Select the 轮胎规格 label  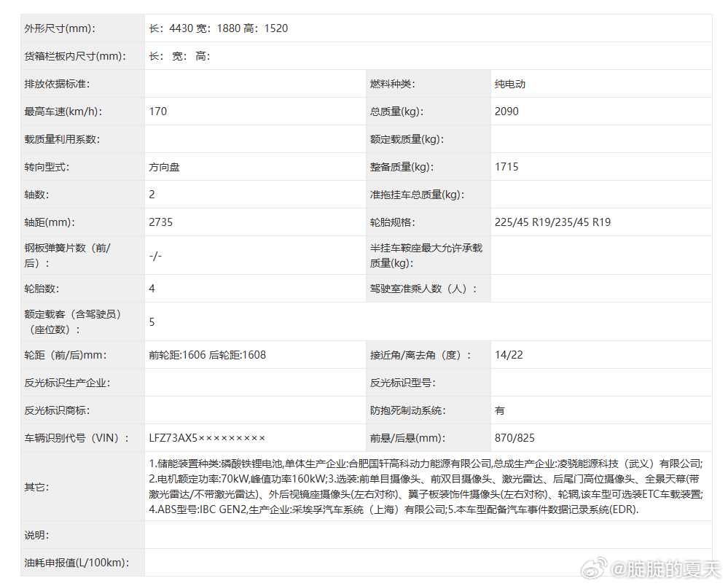tap(392, 222)
